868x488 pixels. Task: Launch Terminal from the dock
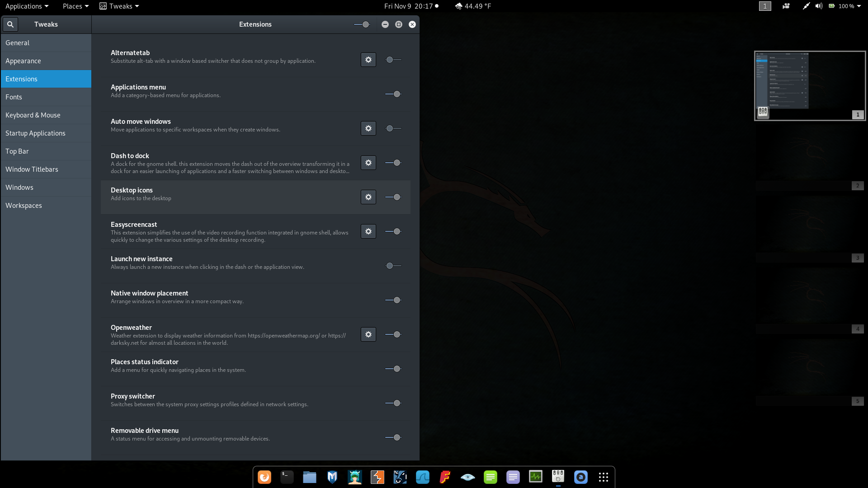[287, 477]
